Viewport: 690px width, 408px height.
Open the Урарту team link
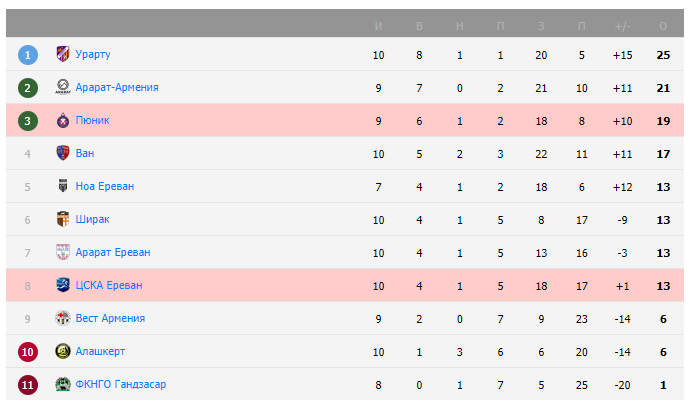93,54
